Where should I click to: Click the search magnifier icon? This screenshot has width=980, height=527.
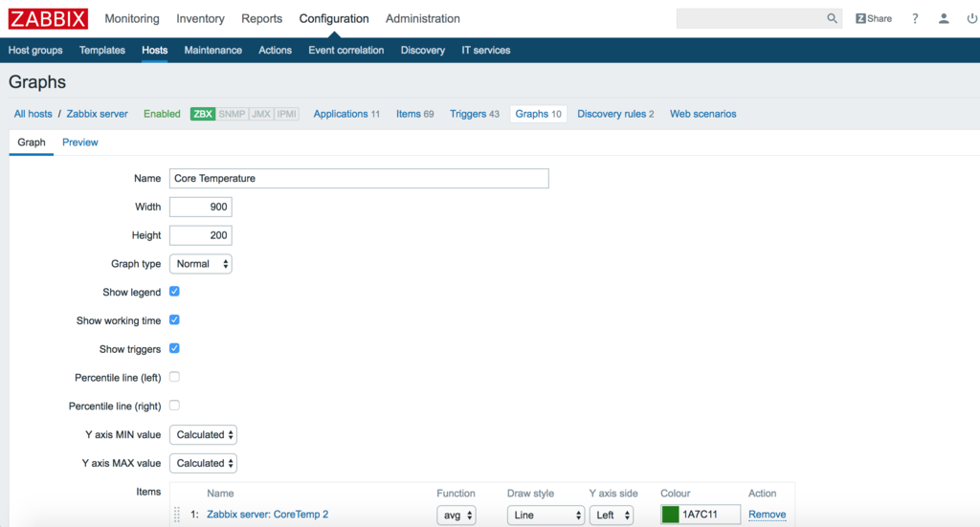[x=832, y=19]
